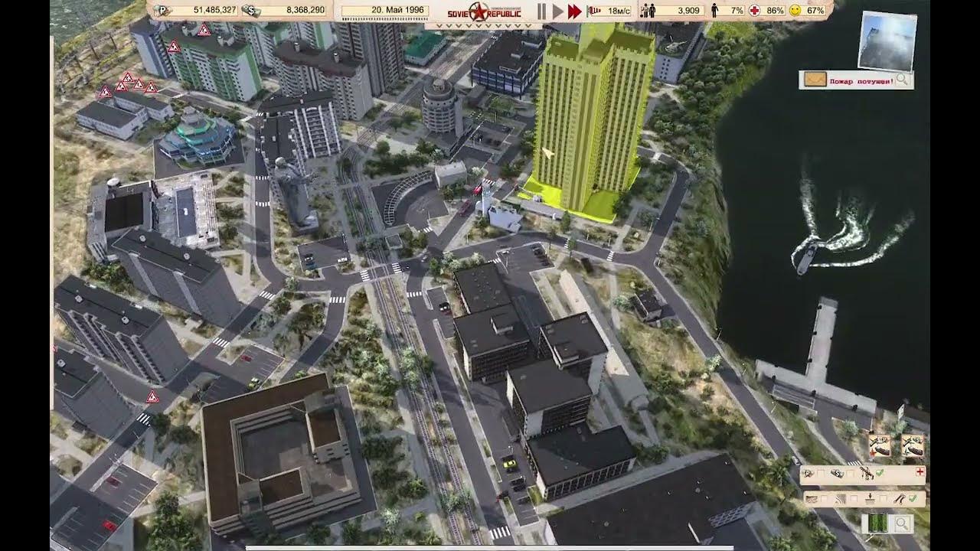Zoom to the fire notification location
The image size is (980, 551).
(x=903, y=80)
